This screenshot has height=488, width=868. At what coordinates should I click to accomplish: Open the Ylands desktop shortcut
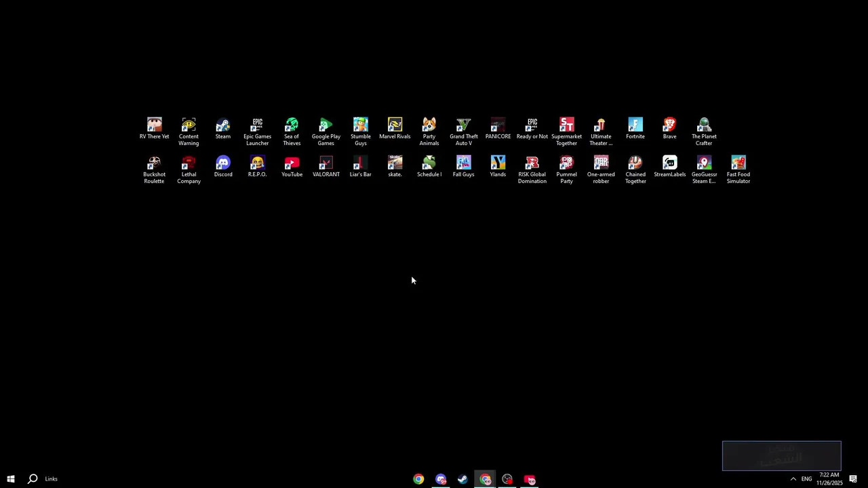[498, 167]
